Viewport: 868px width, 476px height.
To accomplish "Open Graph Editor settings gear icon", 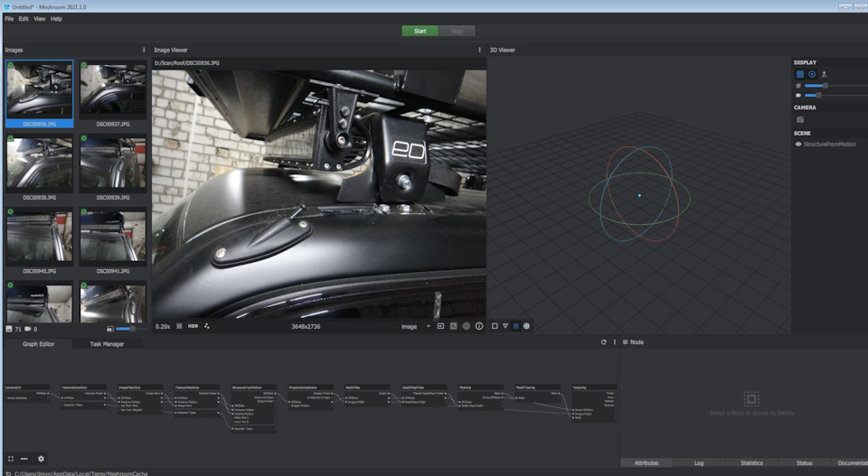I will [41, 459].
